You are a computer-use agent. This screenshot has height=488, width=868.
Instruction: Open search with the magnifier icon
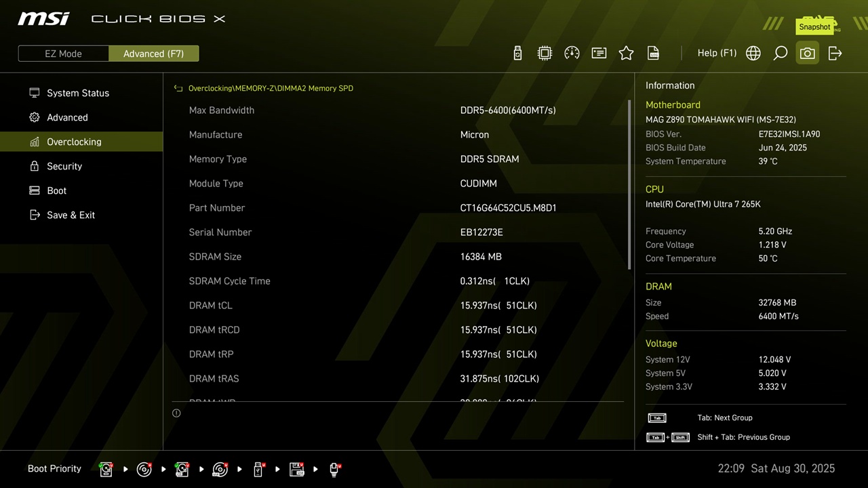(781, 53)
